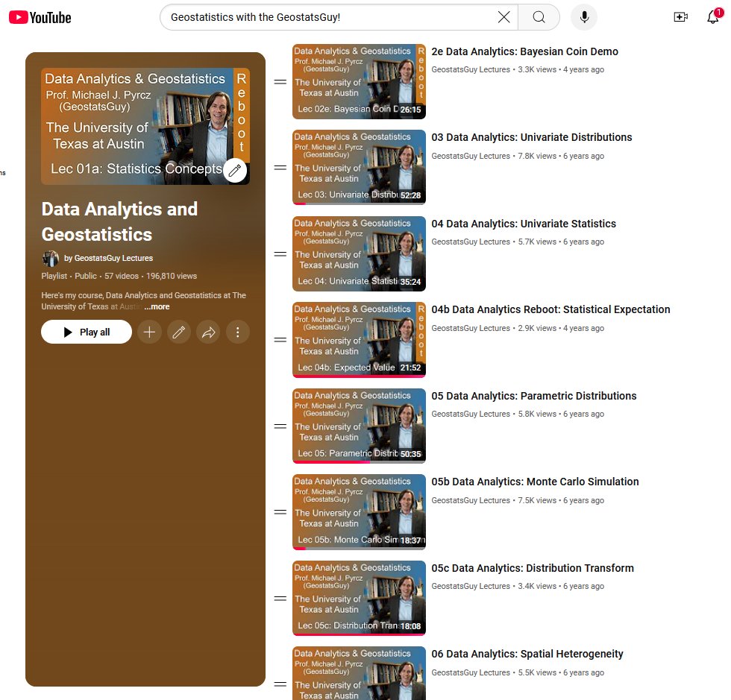Grab drag handle for Parametric Distributions video
The height and width of the screenshot is (700, 731).
point(280,426)
